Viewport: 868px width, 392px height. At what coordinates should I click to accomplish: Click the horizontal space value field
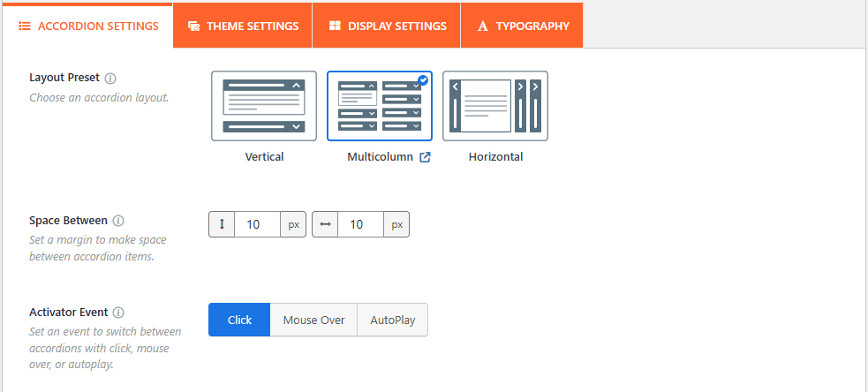tap(360, 225)
